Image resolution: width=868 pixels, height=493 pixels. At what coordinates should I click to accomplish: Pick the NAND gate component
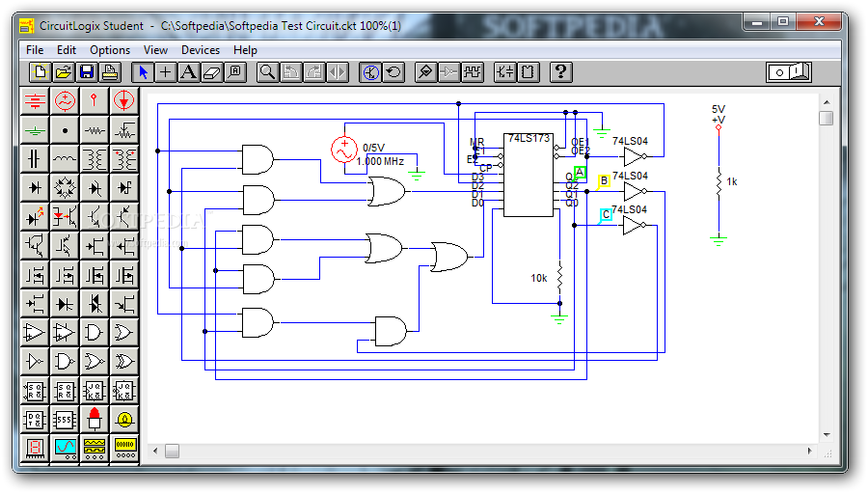coord(65,362)
